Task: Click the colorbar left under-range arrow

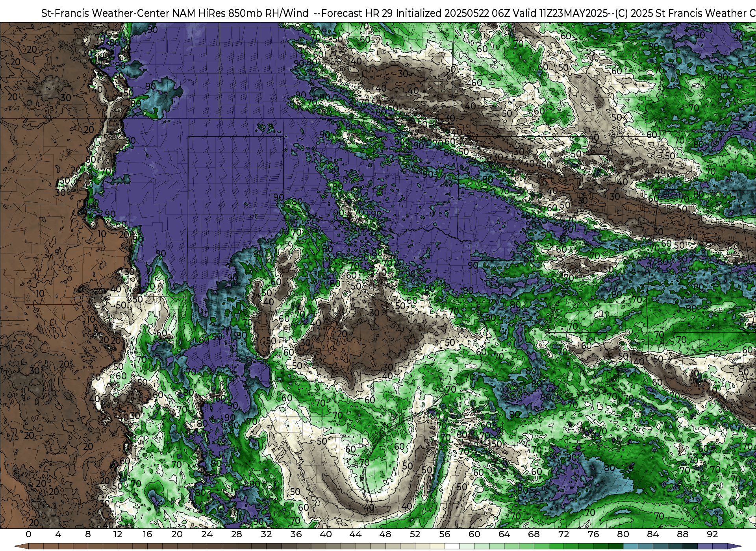Action: tap(21, 547)
